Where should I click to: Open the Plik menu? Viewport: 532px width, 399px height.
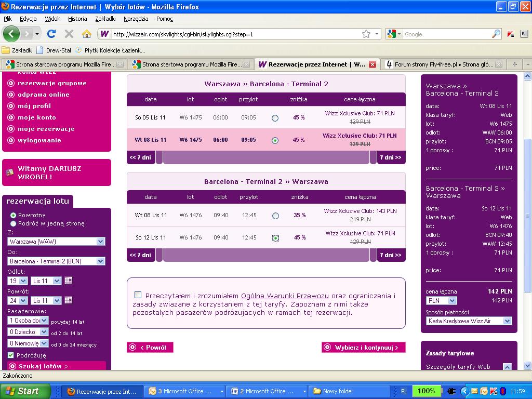(7, 19)
